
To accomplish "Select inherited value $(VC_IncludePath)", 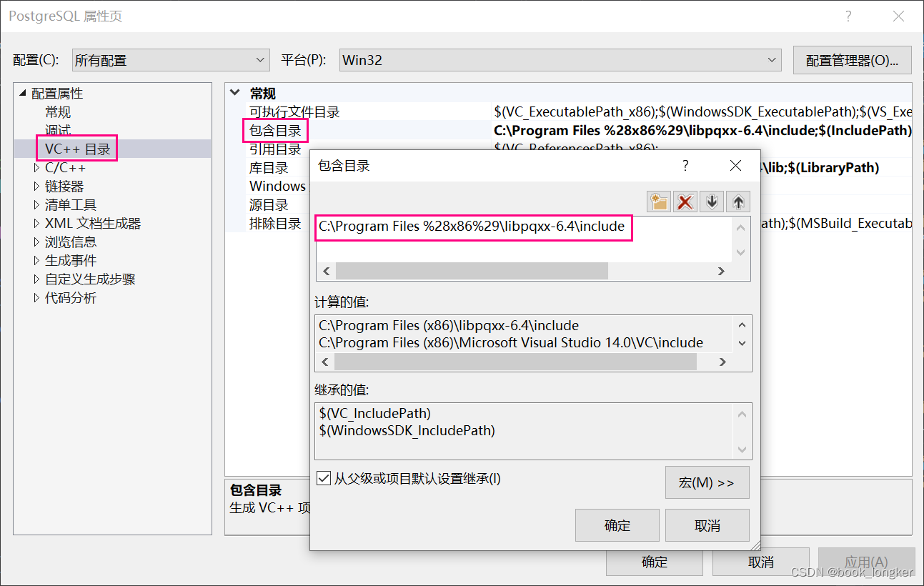I will click(375, 413).
